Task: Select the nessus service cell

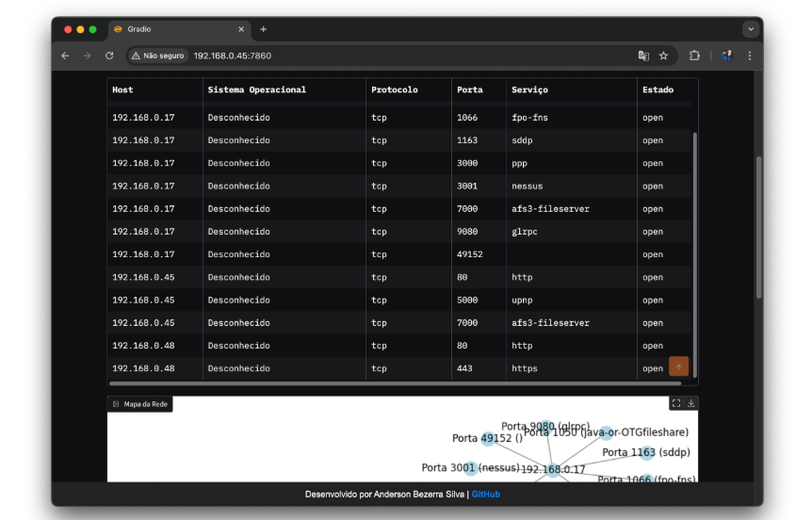Action: tap(528, 187)
